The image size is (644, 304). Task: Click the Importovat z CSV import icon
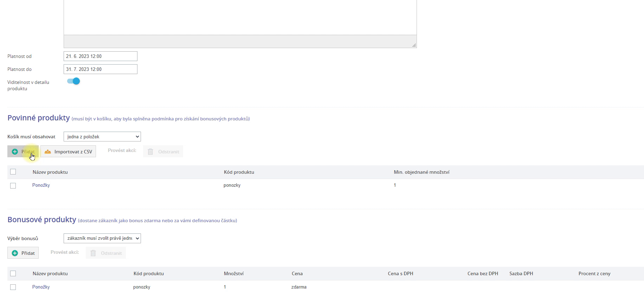click(x=48, y=152)
